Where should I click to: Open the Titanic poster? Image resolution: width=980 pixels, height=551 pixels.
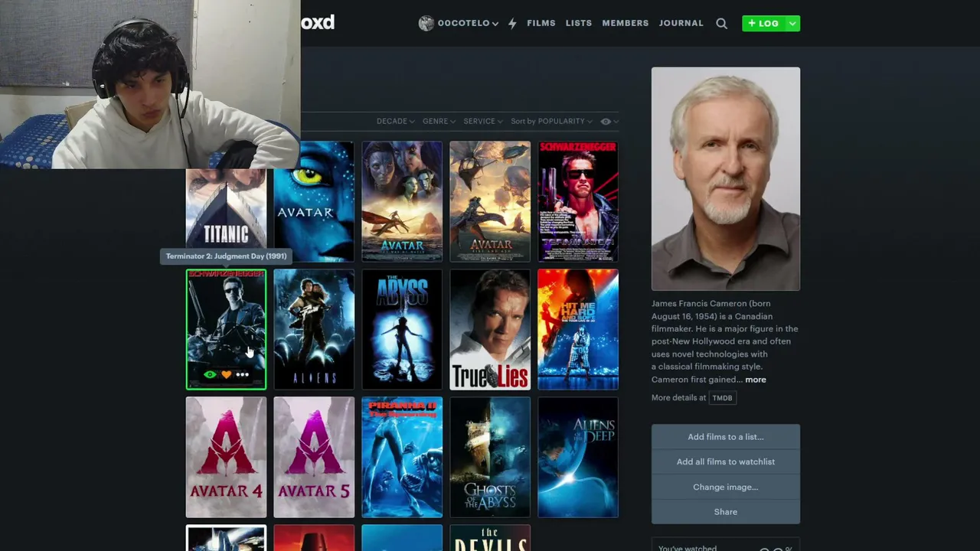point(226,214)
